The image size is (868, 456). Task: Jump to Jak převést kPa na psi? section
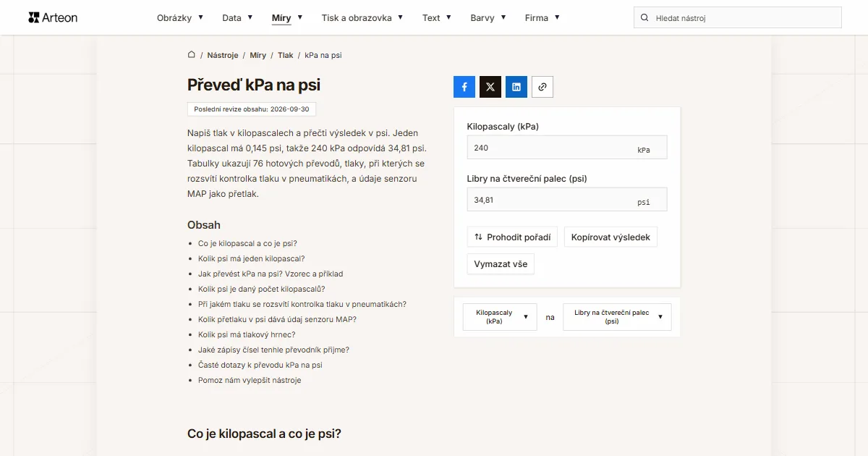[x=271, y=274]
